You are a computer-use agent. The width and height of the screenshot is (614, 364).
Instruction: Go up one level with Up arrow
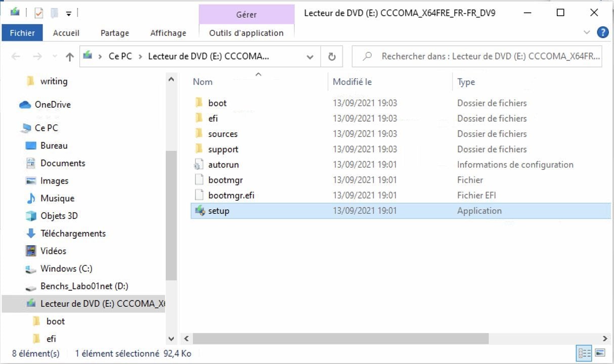70,57
